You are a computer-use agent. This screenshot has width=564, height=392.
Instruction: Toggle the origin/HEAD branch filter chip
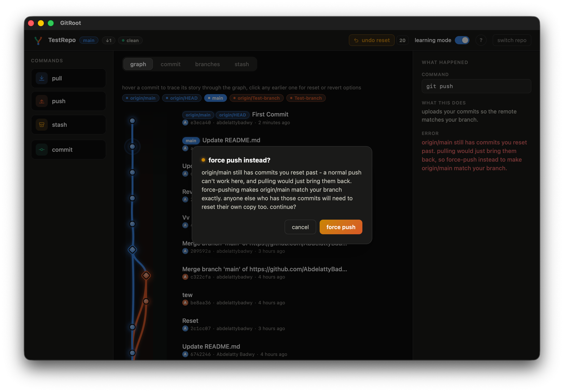(182, 98)
